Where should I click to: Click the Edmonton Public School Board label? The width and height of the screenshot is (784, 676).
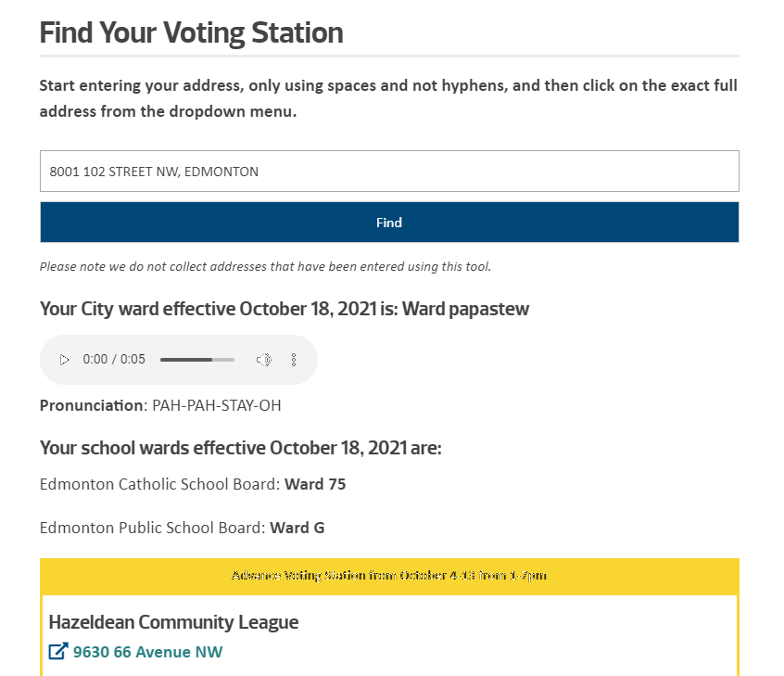pyautogui.click(x=153, y=528)
